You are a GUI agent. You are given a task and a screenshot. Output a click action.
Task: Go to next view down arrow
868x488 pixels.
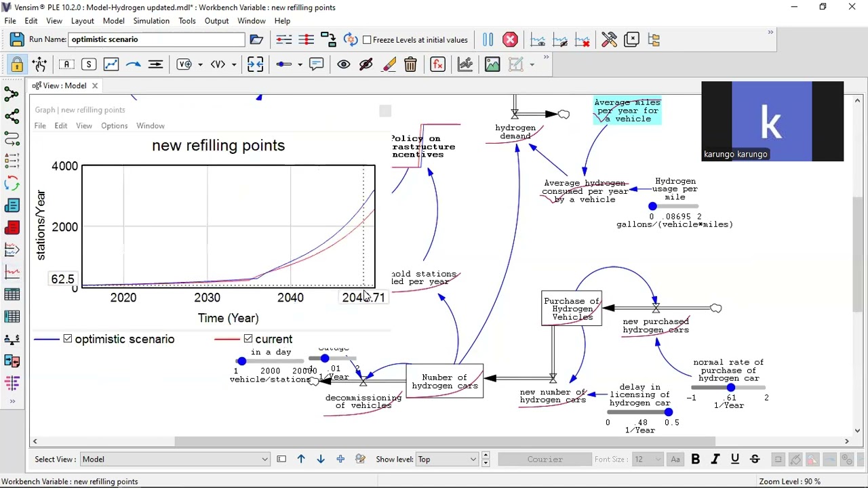click(321, 460)
